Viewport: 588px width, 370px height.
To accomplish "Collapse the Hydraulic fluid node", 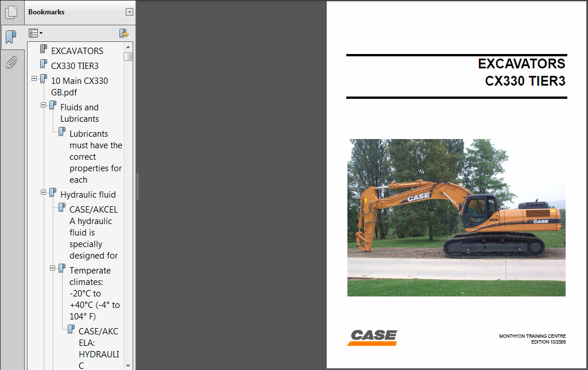I will tap(44, 192).
